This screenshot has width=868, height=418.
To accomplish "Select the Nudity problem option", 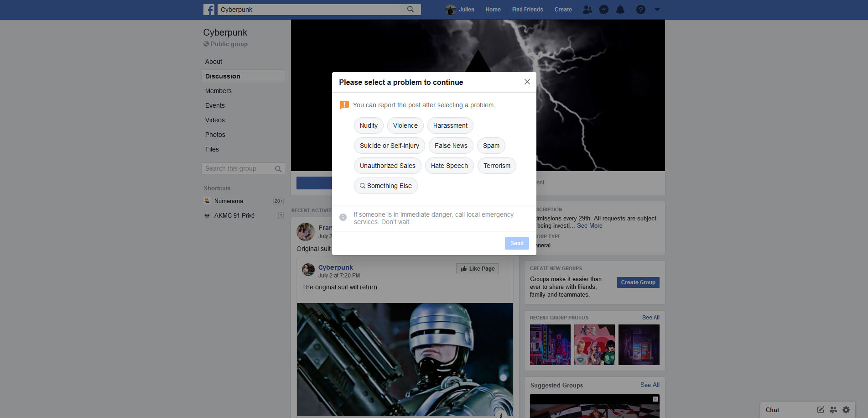I will click(369, 125).
